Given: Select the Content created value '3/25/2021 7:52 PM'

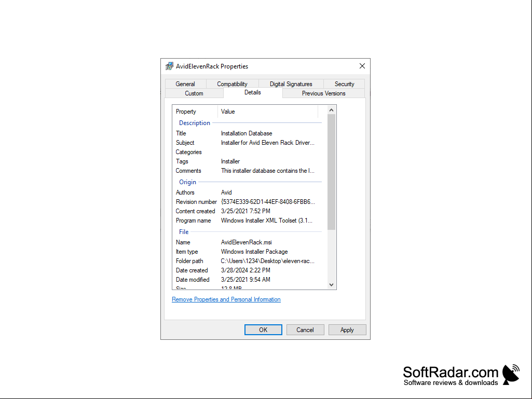Looking at the screenshot, I should (x=245, y=211).
